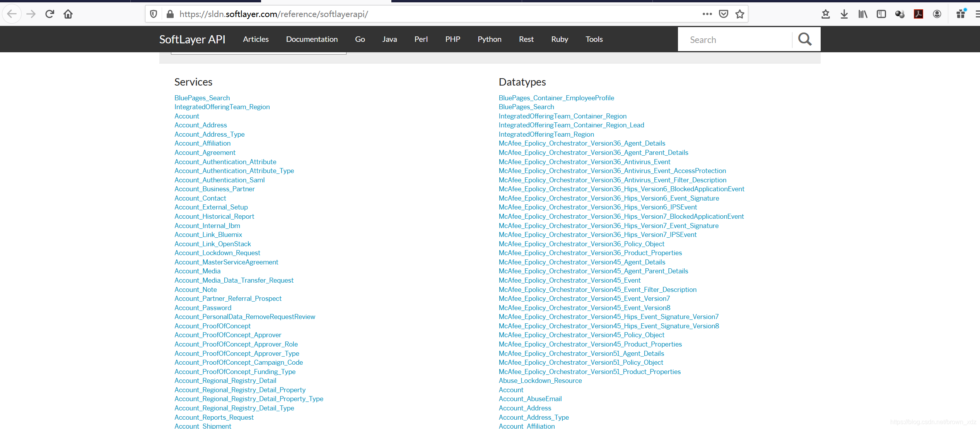The image size is (980, 429).
Task: Open Firefox account avatar icon
Action: point(937,14)
